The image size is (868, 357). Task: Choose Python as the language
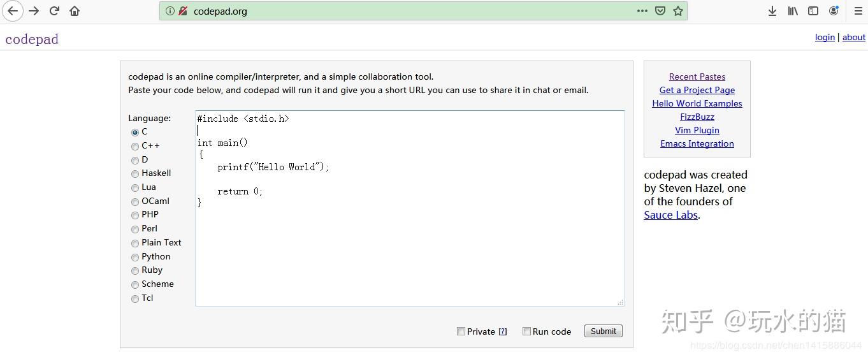(135, 258)
